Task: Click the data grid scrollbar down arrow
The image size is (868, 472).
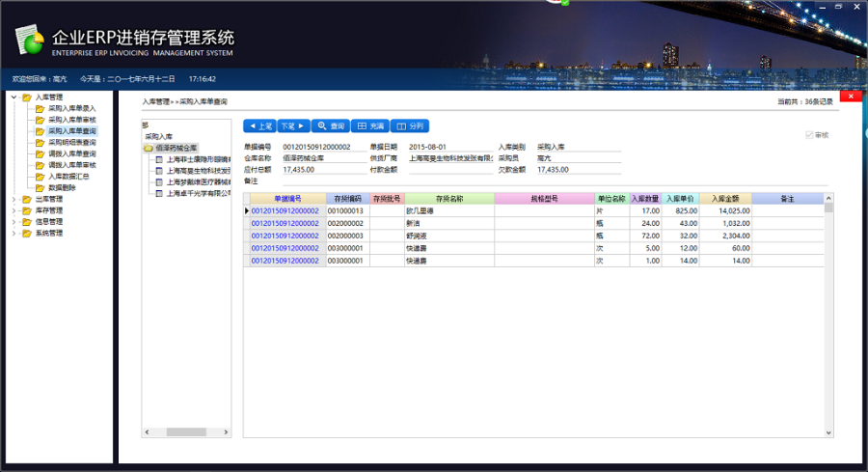Action: pos(828,432)
